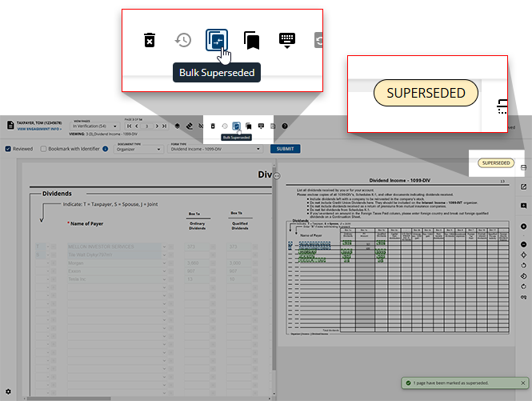Go to the next page
Viewport: 532px width, 401px height.
157,126
